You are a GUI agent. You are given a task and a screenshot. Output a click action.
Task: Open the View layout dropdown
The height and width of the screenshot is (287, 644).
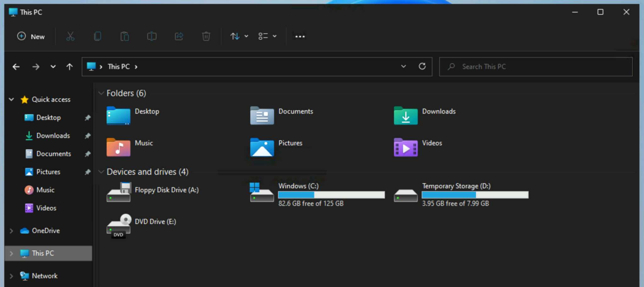tap(267, 36)
